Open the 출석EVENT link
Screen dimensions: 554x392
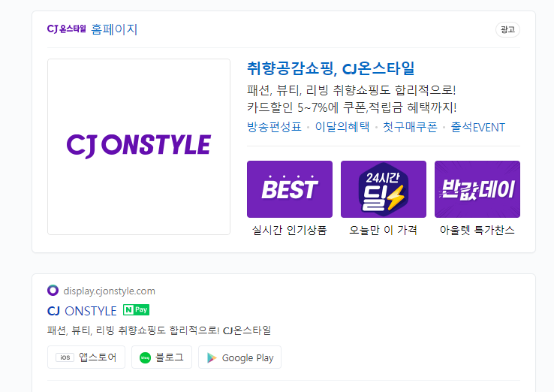477,127
